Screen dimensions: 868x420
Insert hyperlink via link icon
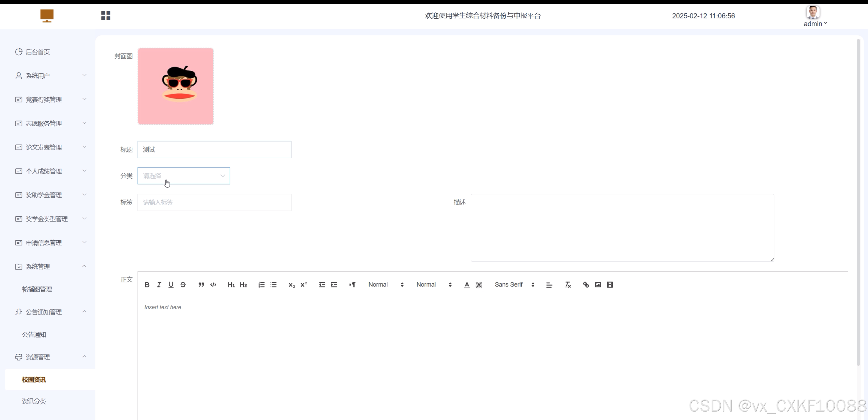586,285
